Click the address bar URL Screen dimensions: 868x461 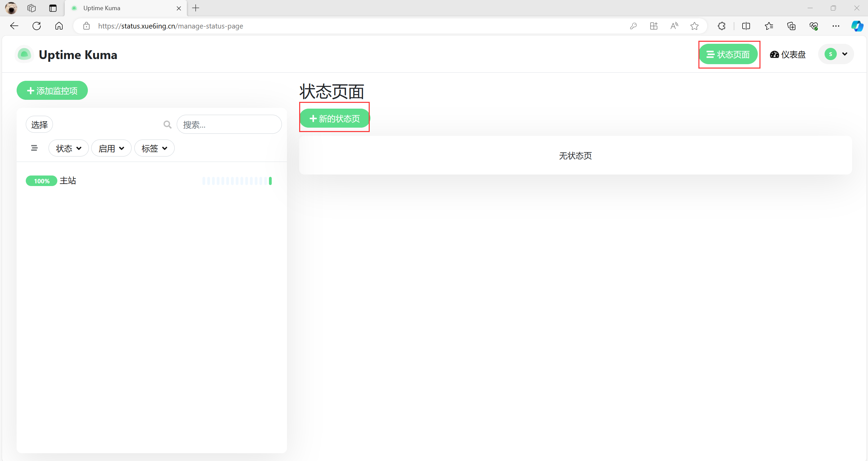171,26
